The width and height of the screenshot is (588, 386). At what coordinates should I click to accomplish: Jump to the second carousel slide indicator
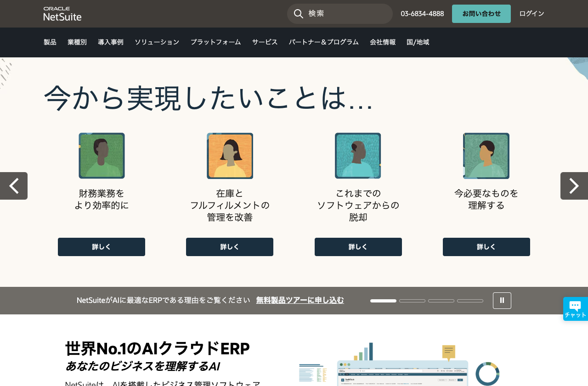[412, 301]
